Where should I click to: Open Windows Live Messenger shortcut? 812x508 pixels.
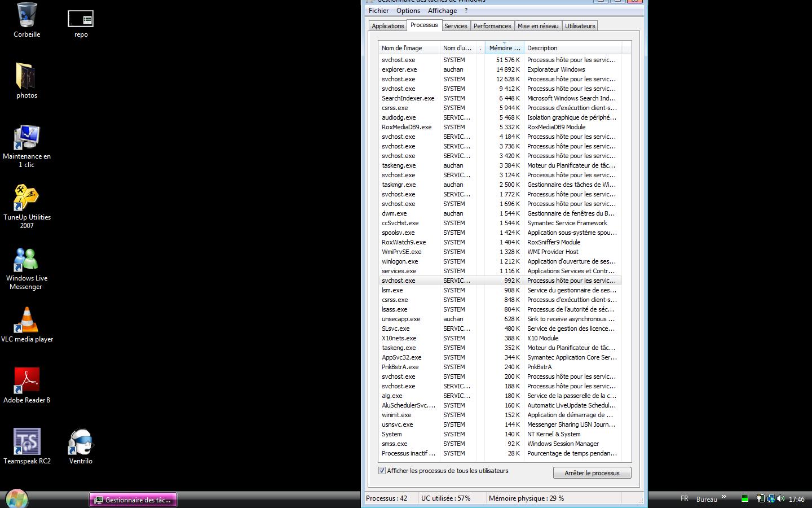click(27, 268)
